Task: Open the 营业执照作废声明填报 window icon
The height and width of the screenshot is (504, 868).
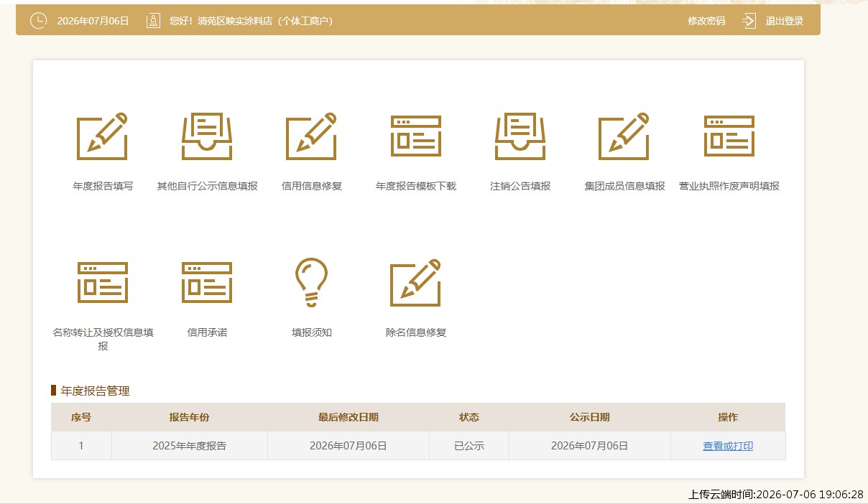Action: coord(729,136)
